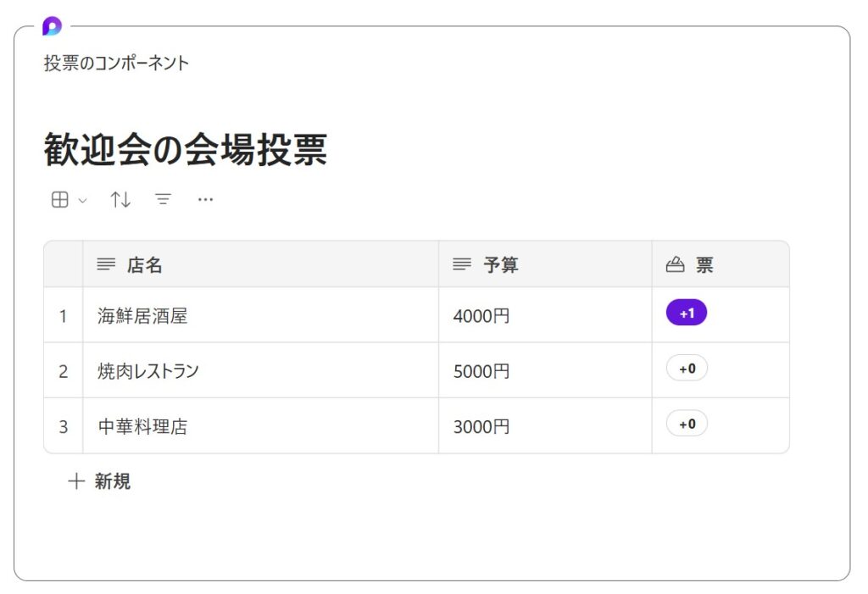Screen dimensions: 868x594
Task: Add a new row with 新規
Action: tap(99, 482)
